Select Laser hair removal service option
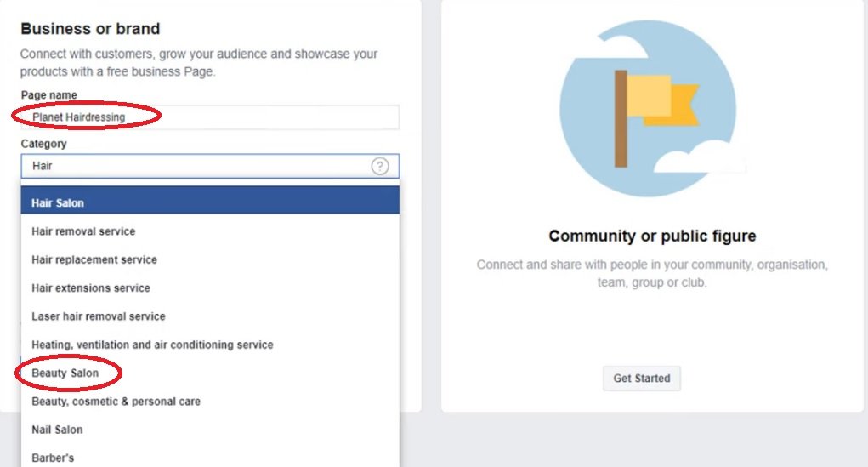Screen dimensions: 868x467 point(210,316)
